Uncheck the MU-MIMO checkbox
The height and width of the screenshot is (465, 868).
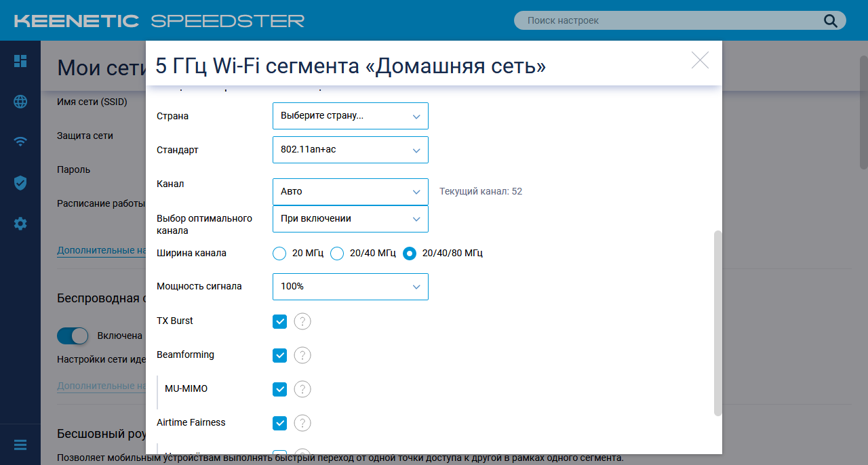pos(279,389)
